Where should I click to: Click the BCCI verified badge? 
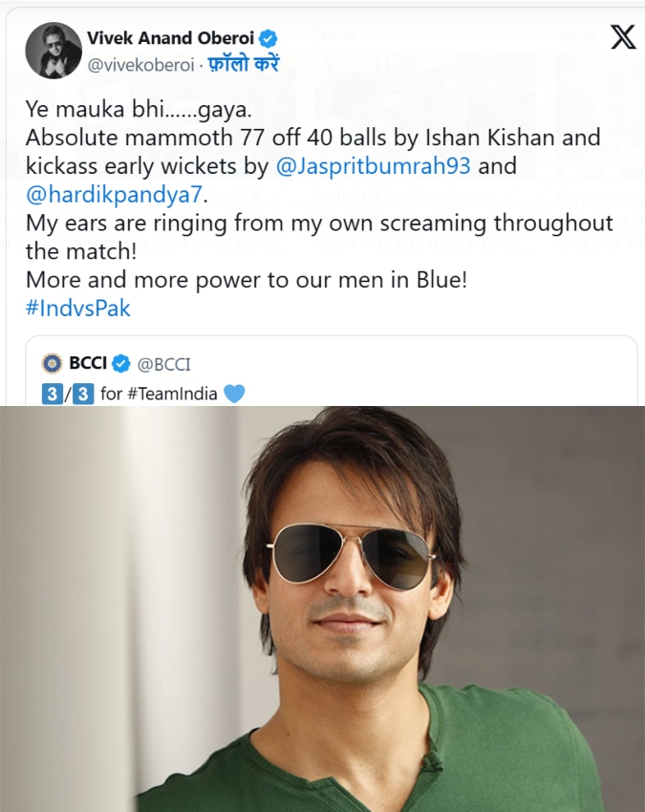(121, 364)
